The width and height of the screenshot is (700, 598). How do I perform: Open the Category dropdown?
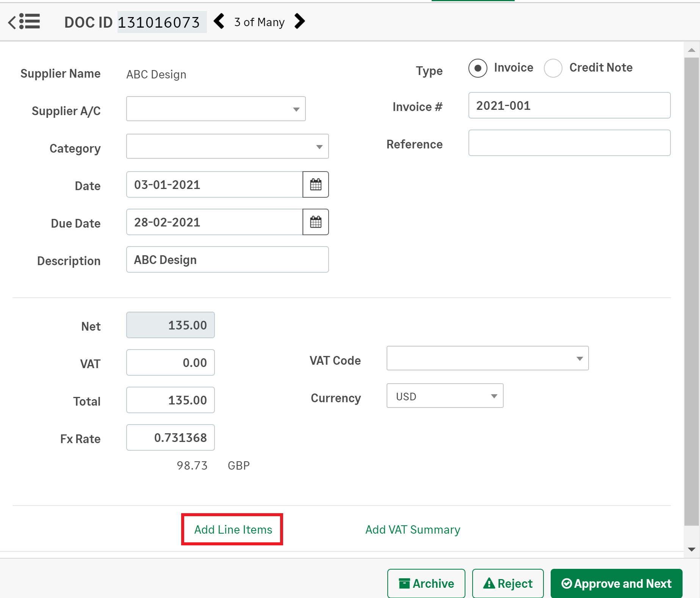click(227, 146)
